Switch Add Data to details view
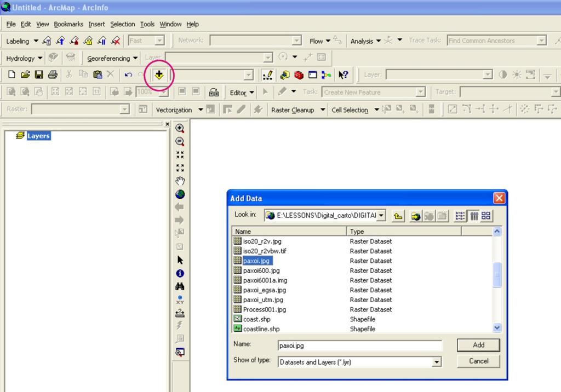This screenshot has height=392, width=561. point(474,216)
